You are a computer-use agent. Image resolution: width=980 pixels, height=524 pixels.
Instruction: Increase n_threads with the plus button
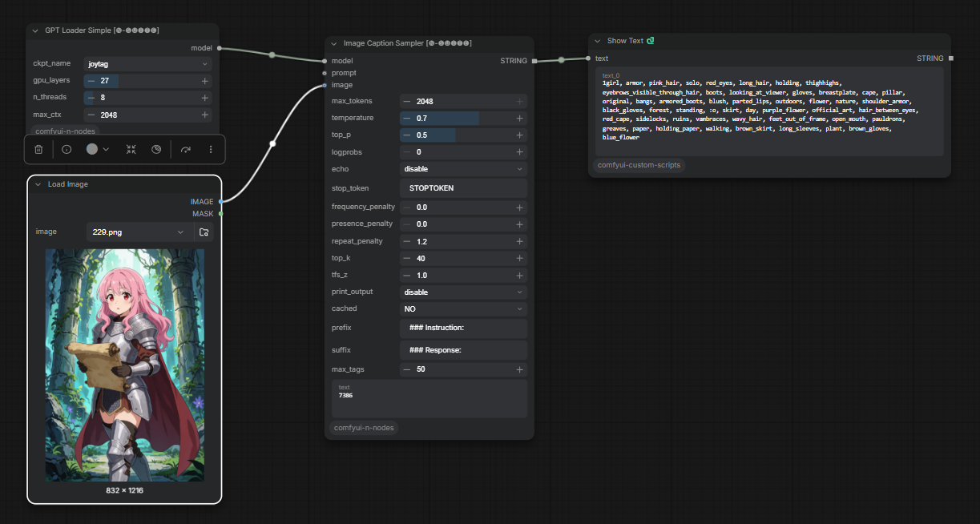coord(205,98)
